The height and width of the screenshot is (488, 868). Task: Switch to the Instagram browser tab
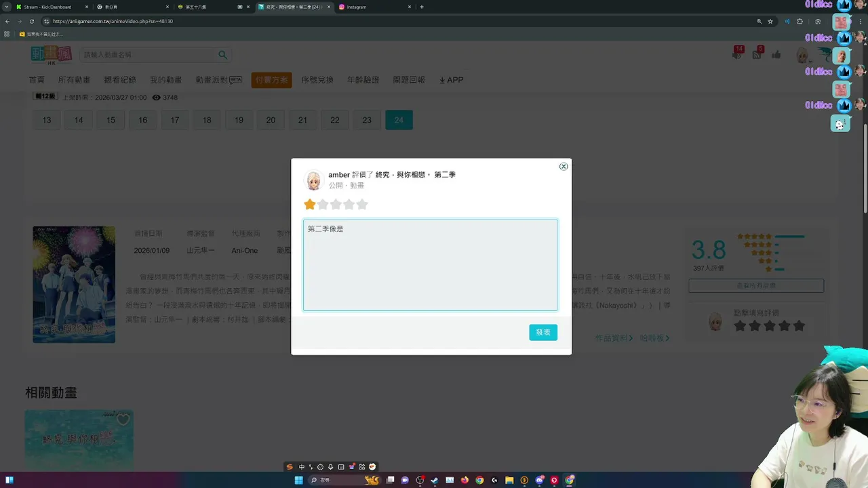tap(374, 7)
